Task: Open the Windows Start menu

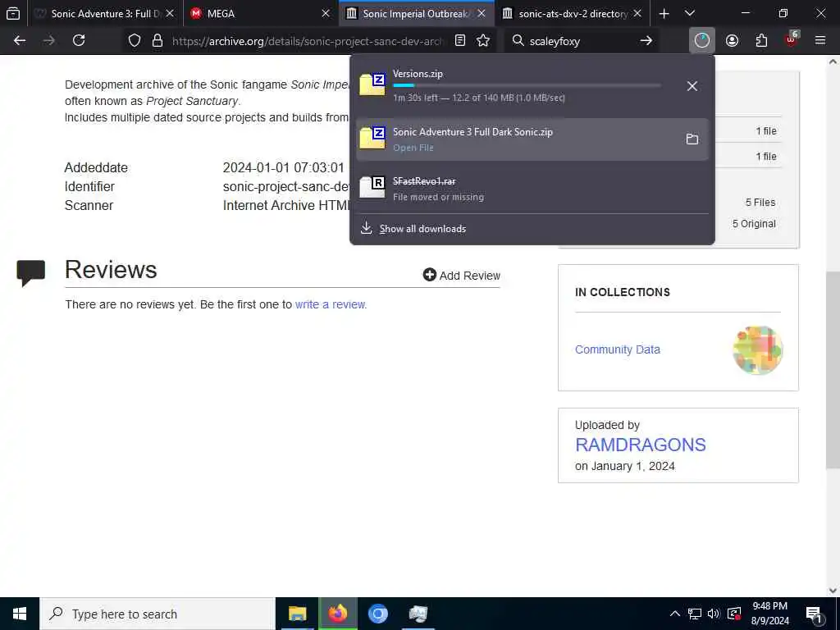Action: 20,614
